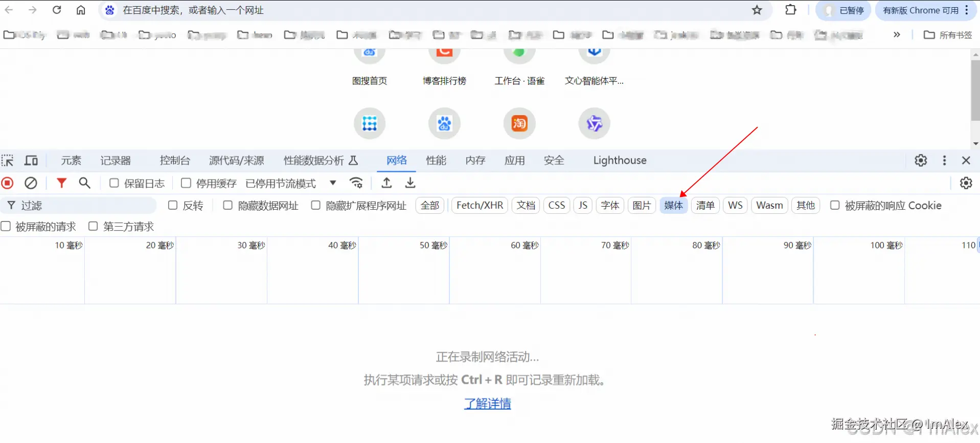Filter requests by CSS
Image resolution: width=980 pixels, height=443 pixels.
click(x=557, y=206)
